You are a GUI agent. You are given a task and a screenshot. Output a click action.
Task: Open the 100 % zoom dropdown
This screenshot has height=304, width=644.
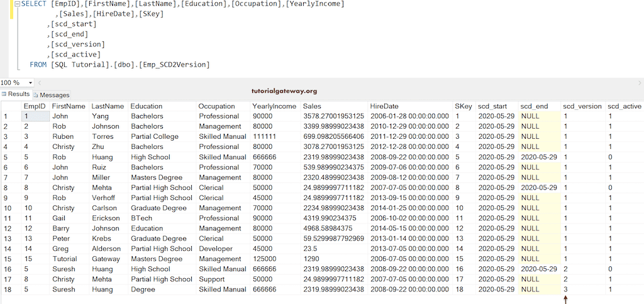click(30, 83)
